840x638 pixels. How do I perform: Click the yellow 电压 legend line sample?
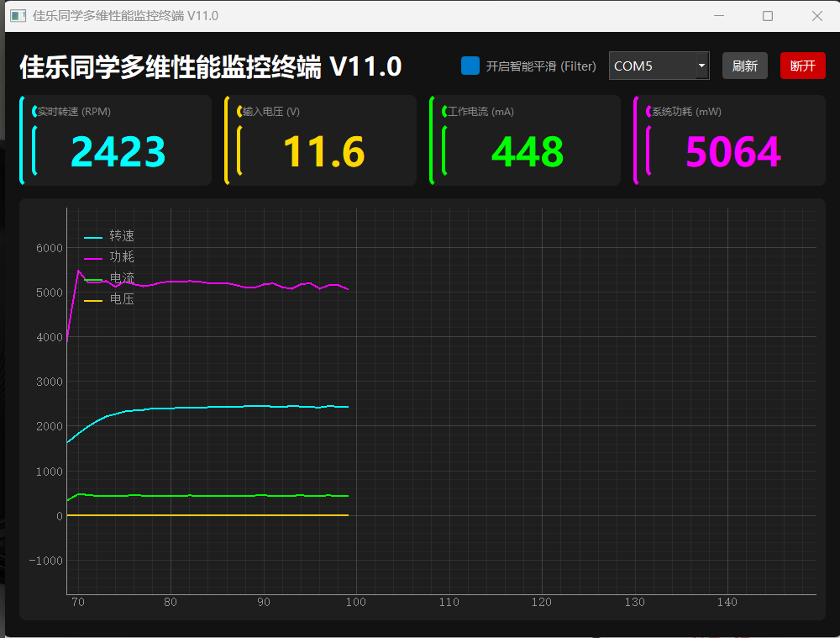click(93, 301)
